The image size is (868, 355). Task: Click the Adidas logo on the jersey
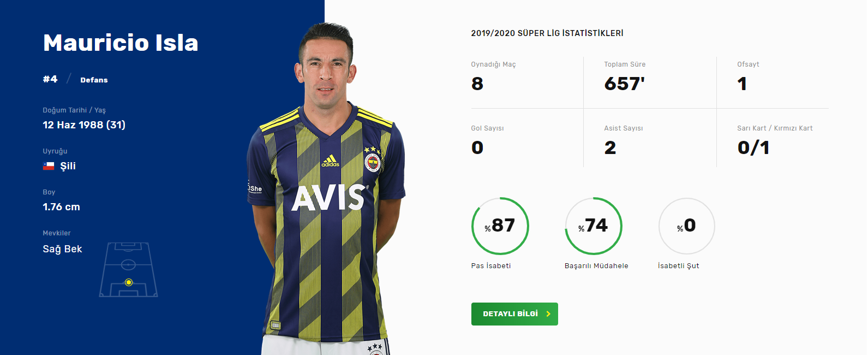coord(330,161)
